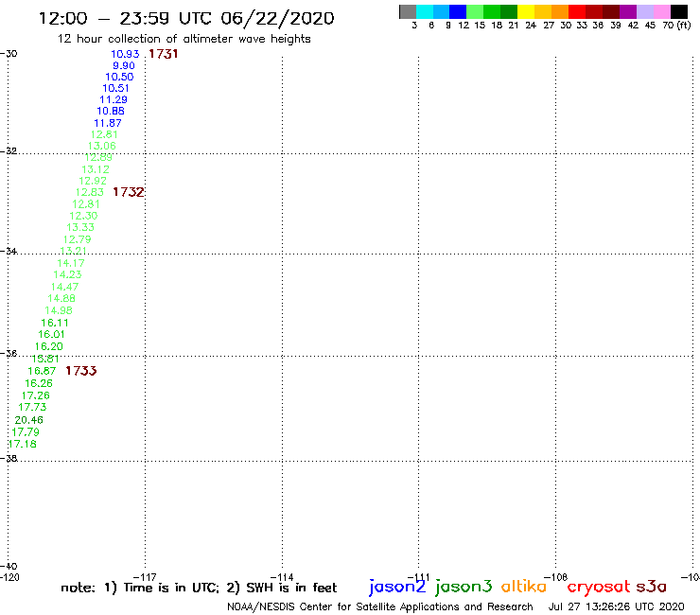
Task: Click the wave height value 11.87
Action: click(108, 123)
